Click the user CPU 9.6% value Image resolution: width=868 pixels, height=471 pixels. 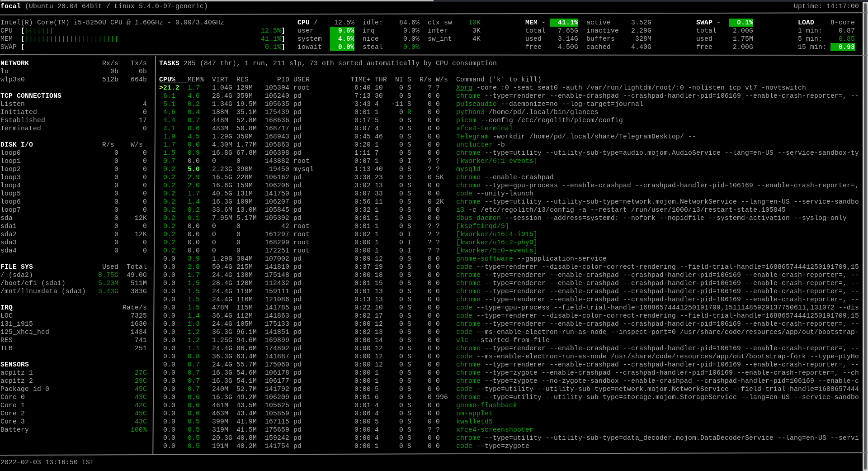[342, 31]
